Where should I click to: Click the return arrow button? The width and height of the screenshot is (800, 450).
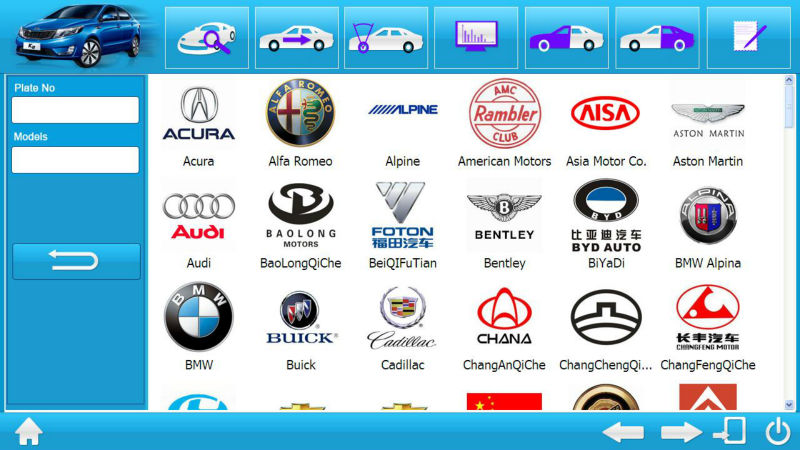77,261
